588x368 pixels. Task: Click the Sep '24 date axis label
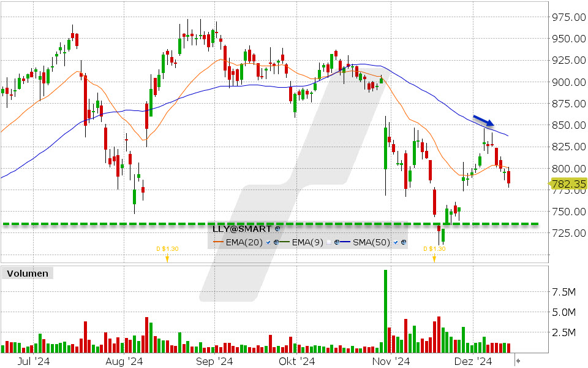tap(214, 361)
